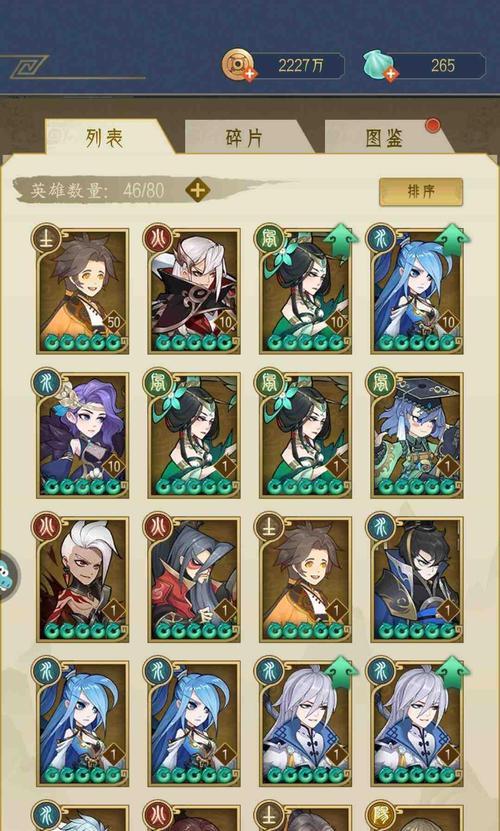Pick the white-mohawk fire hero card
This screenshot has height=831, width=500.
pos(83,579)
